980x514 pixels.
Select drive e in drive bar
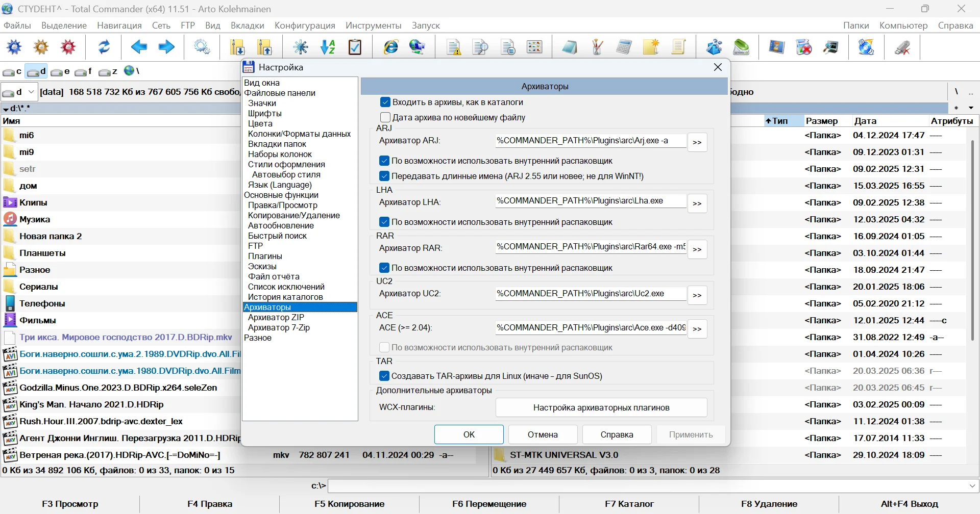pos(60,71)
